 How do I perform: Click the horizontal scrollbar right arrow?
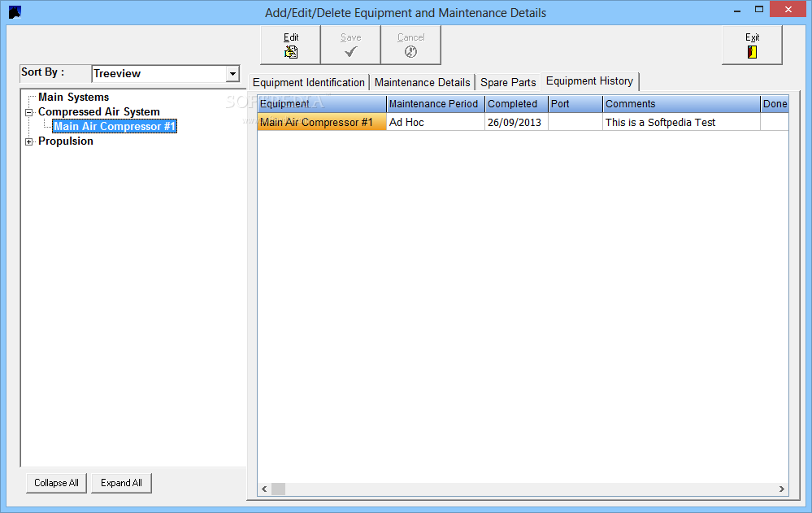(781, 489)
